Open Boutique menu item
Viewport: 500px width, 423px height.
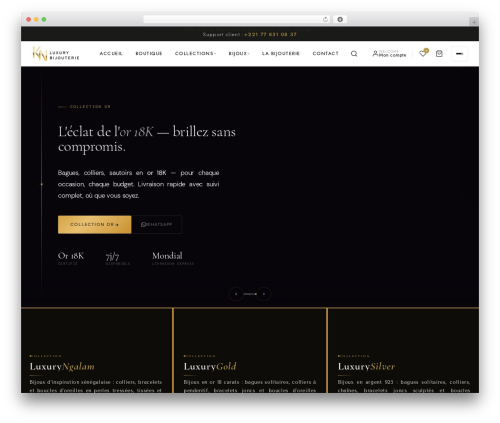149,53
